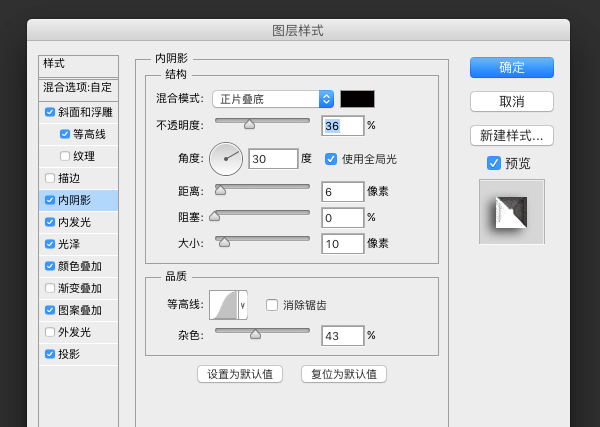The height and width of the screenshot is (427, 600).
Task: Select 混合选项:自定 in the list
Action: [78, 87]
